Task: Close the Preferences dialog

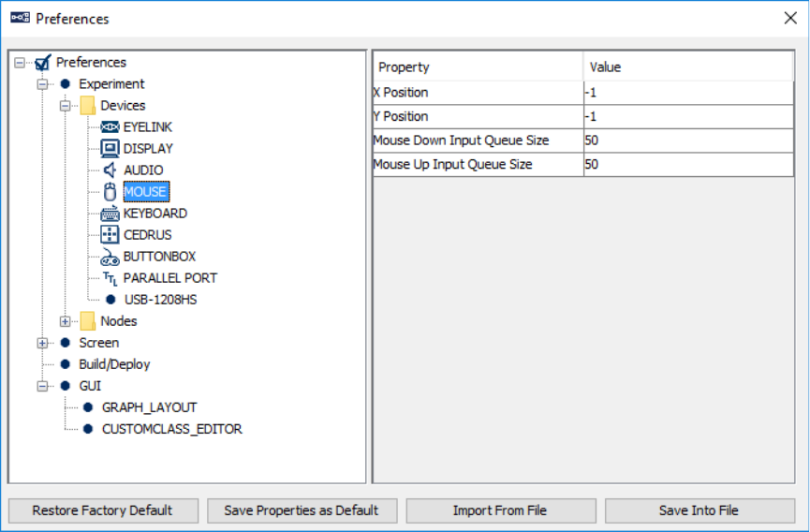Action: [x=789, y=18]
